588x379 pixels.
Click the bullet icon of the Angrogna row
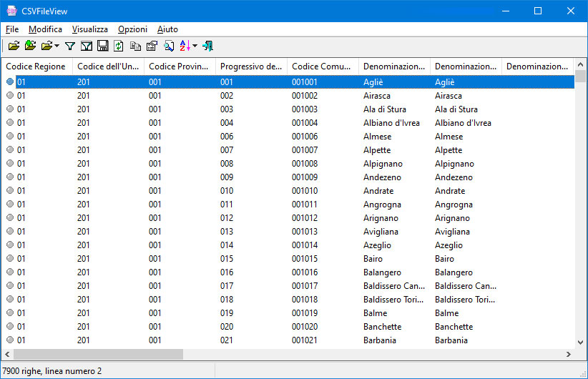pos(10,204)
